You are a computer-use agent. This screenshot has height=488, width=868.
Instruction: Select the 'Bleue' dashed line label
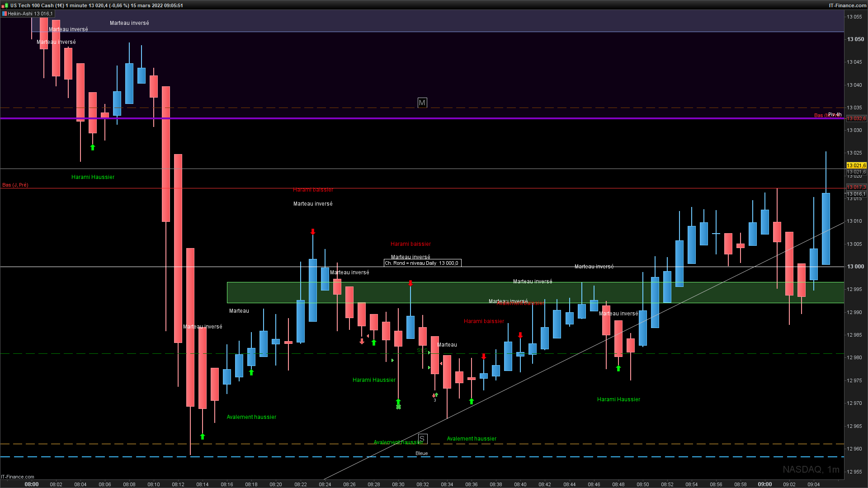tap(421, 453)
